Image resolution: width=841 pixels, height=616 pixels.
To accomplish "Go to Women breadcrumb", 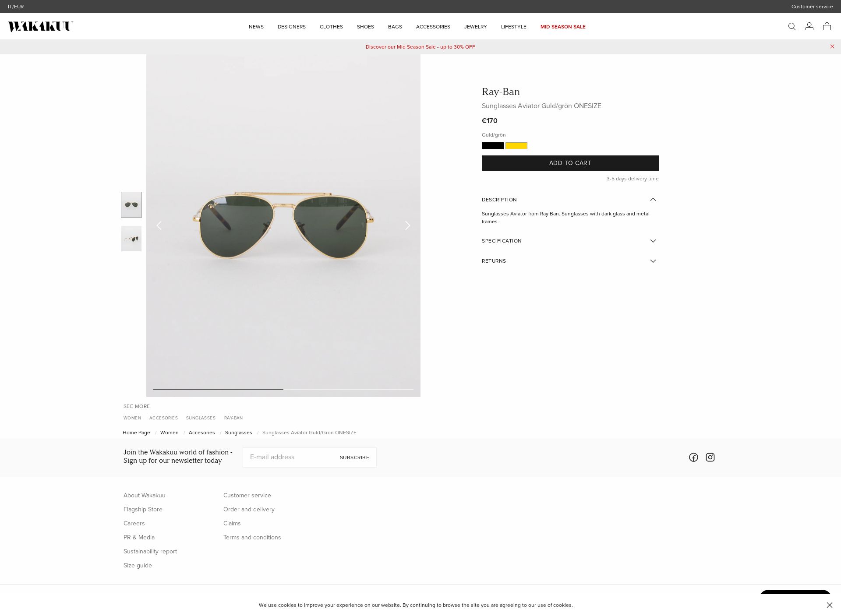I will click(x=170, y=433).
